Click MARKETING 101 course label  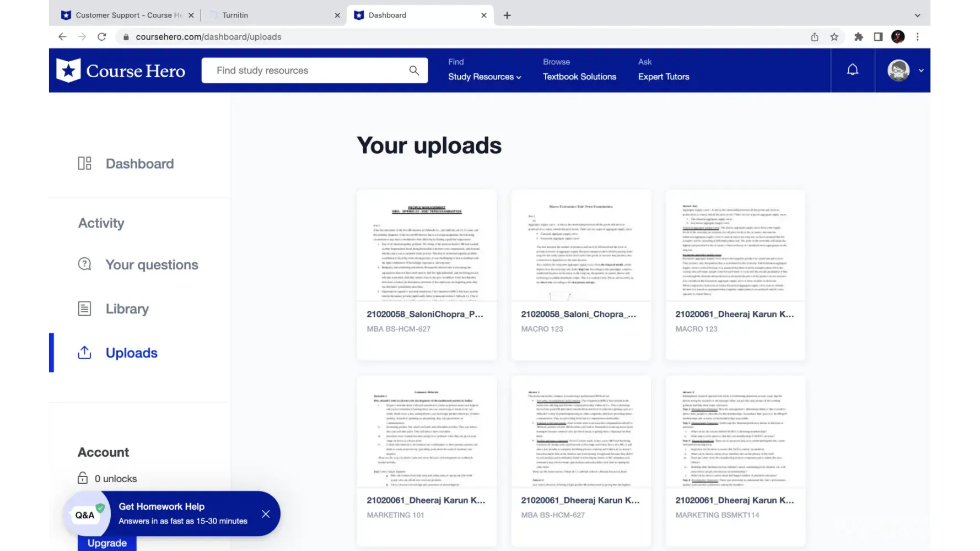pos(396,515)
